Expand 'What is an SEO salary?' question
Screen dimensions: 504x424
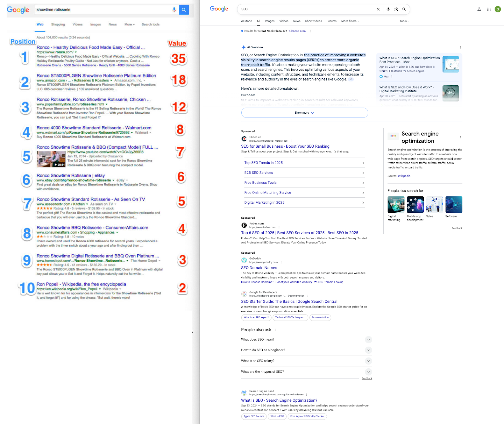coord(306,361)
